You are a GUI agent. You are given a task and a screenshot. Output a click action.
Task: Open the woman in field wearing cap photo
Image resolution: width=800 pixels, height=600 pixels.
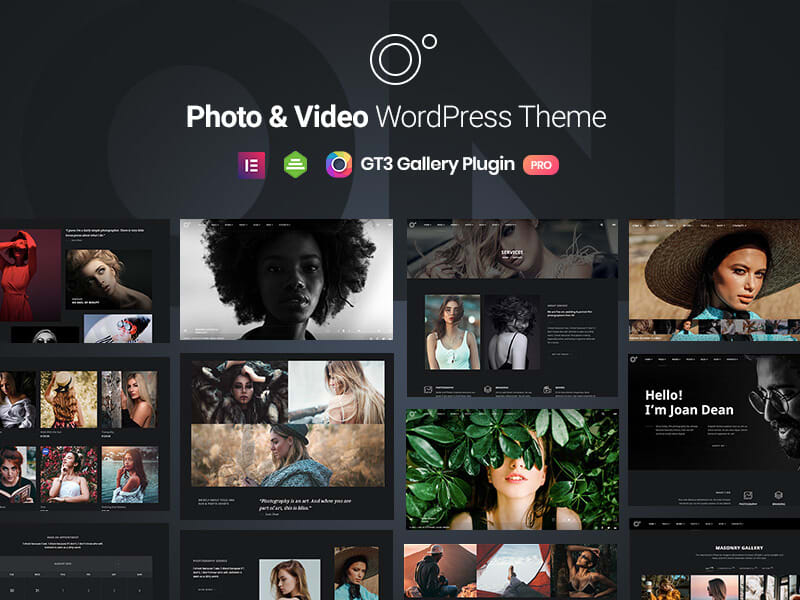[288, 455]
